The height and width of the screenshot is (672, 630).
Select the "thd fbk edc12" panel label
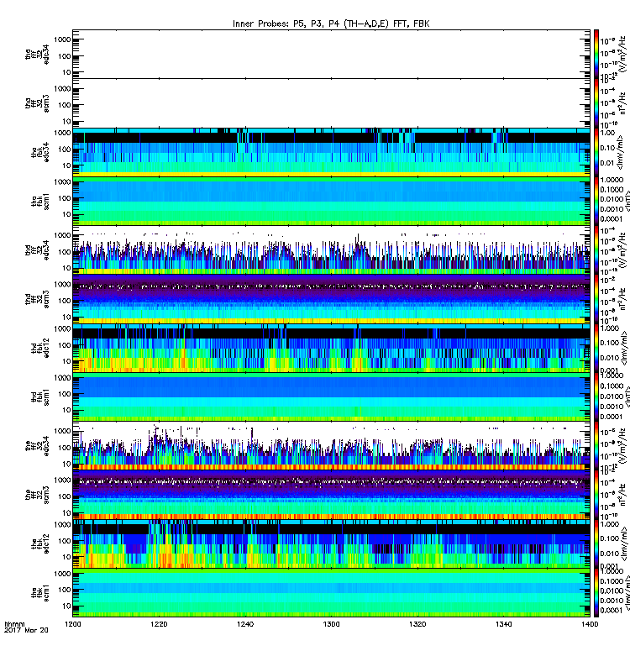point(40,348)
